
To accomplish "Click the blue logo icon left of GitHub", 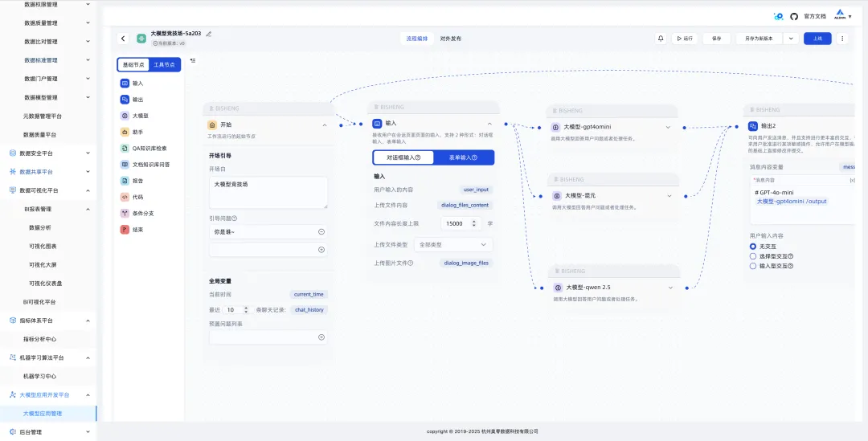I will pyautogui.click(x=778, y=17).
